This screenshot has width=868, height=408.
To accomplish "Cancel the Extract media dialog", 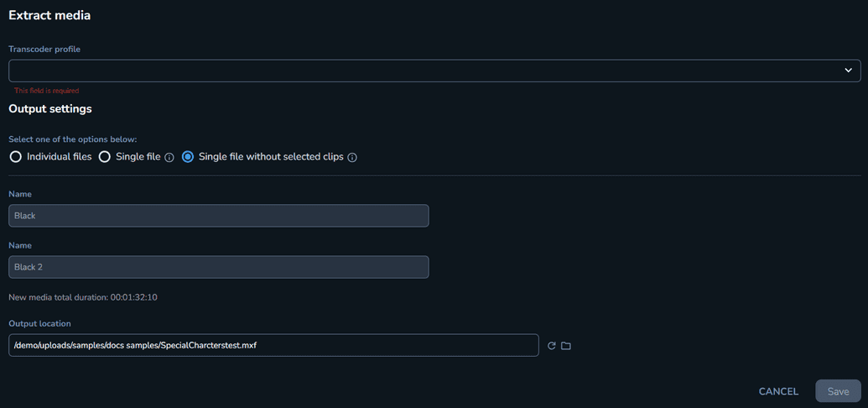I will 778,391.
